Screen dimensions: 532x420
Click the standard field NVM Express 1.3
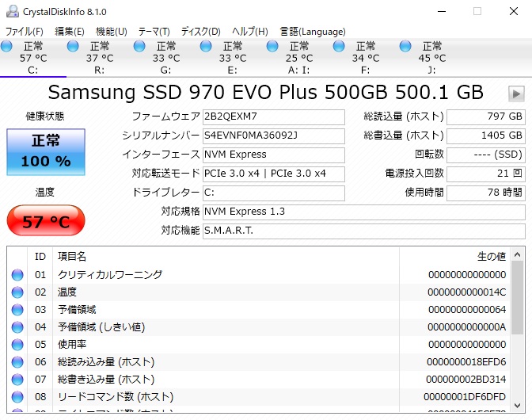(x=363, y=212)
